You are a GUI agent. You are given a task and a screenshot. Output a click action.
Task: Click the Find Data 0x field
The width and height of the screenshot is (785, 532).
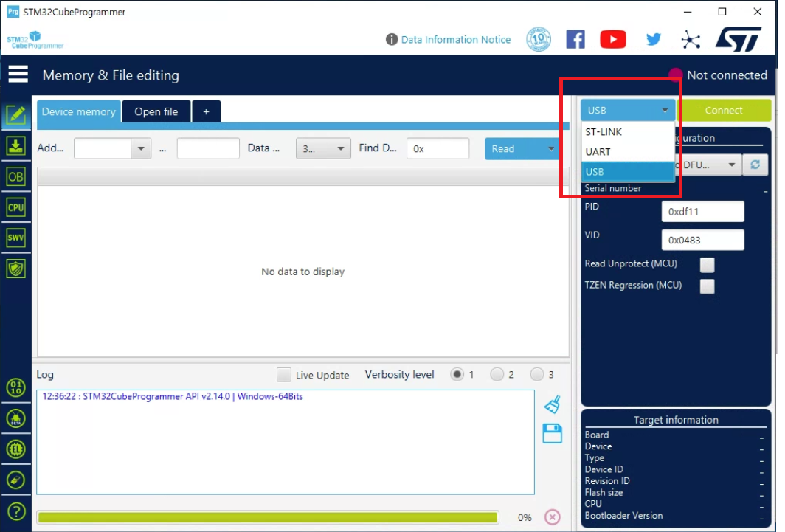tap(438, 148)
